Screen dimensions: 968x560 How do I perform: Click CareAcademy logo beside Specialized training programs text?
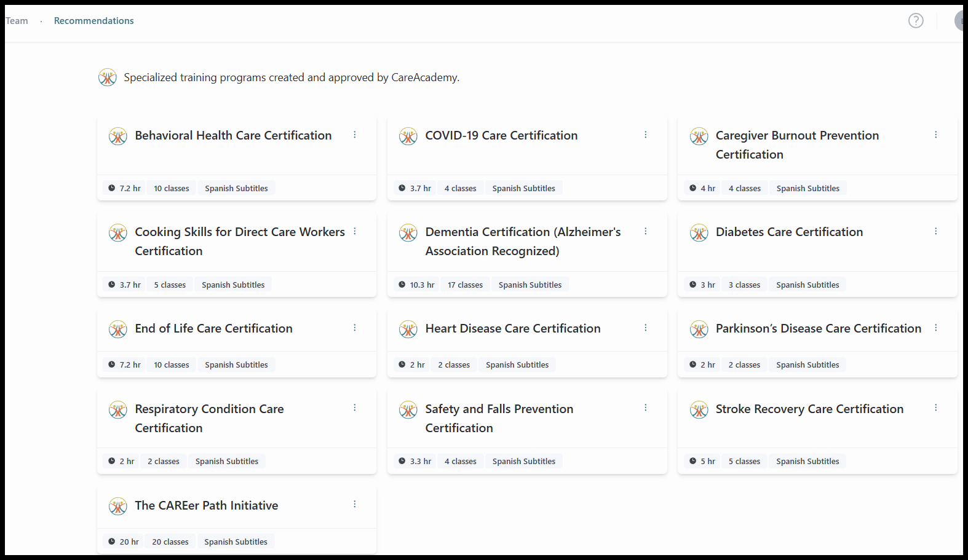(x=108, y=77)
